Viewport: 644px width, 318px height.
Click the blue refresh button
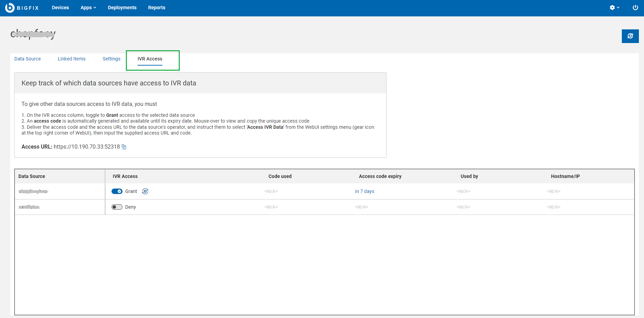[630, 36]
